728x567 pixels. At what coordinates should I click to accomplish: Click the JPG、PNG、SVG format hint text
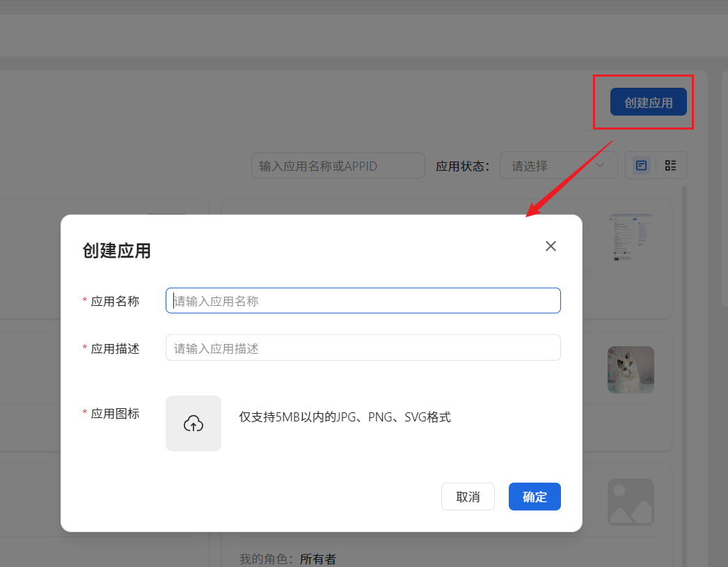tap(345, 417)
